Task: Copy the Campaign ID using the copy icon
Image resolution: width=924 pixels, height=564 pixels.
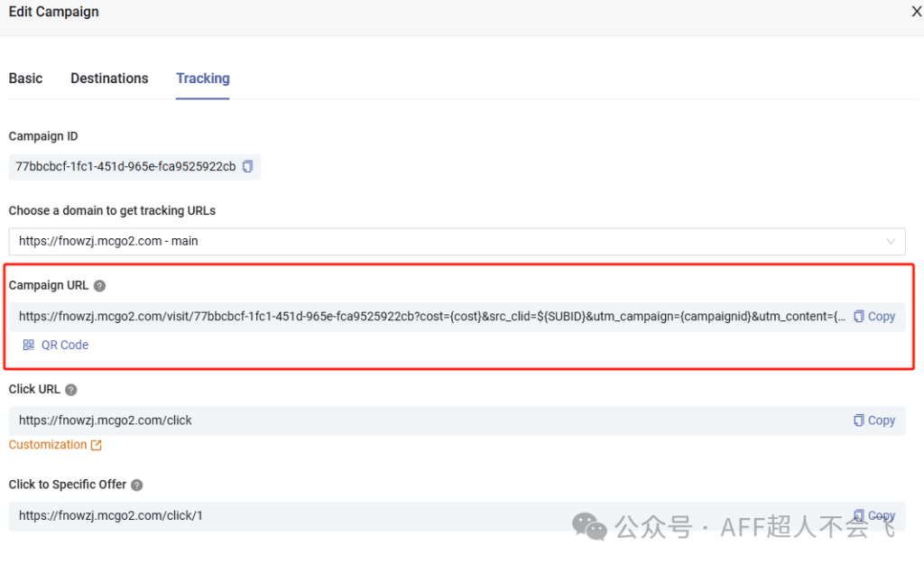Action: coord(247,166)
